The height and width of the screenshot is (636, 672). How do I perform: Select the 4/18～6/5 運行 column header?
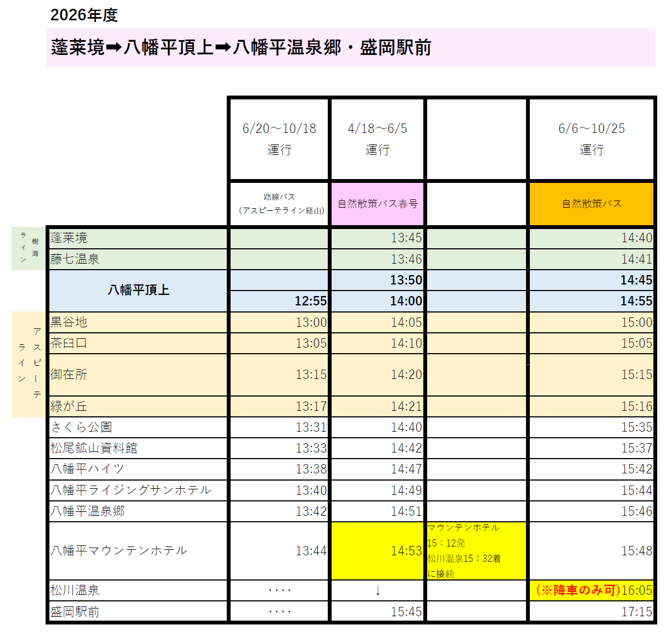click(x=378, y=139)
